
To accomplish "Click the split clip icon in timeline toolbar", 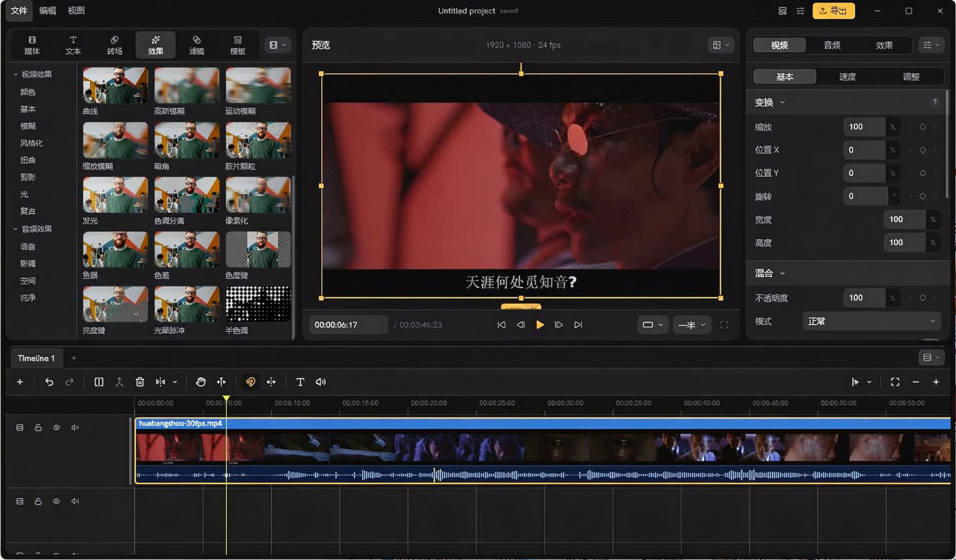I will (x=99, y=382).
